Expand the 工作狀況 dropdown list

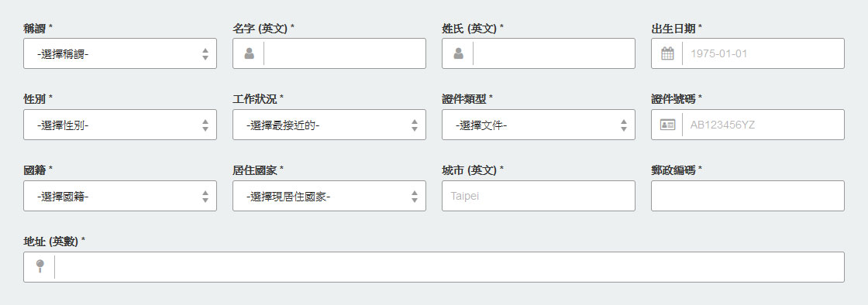(329, 125)
